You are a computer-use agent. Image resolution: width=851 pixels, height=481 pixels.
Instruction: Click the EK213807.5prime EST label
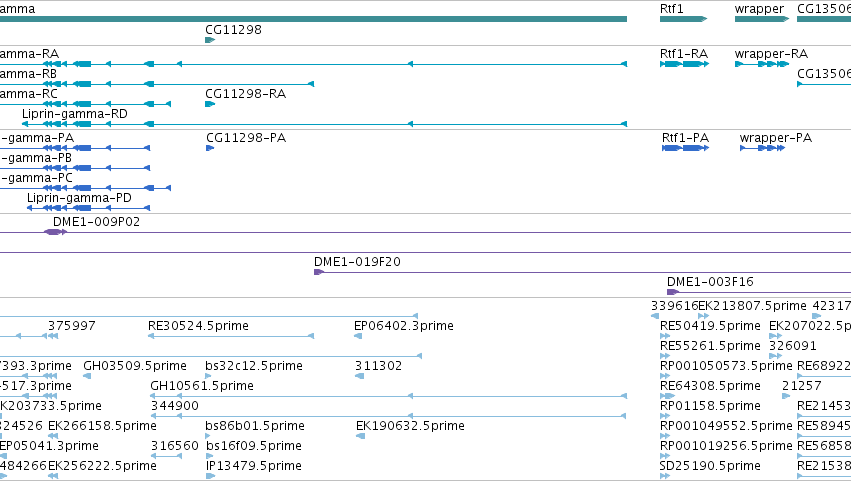[752, 306]
